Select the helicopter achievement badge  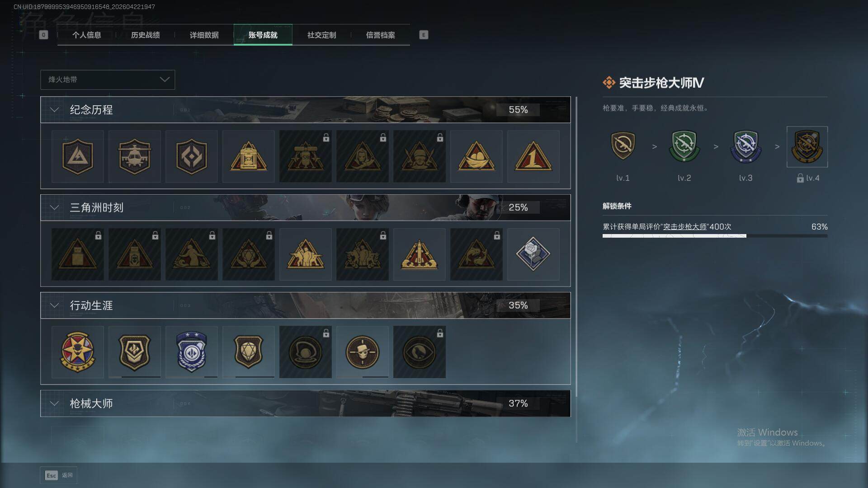(x=134, y=157)
